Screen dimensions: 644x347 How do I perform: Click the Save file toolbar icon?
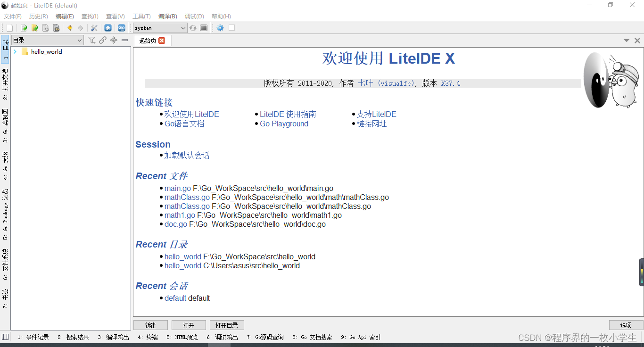45,28
